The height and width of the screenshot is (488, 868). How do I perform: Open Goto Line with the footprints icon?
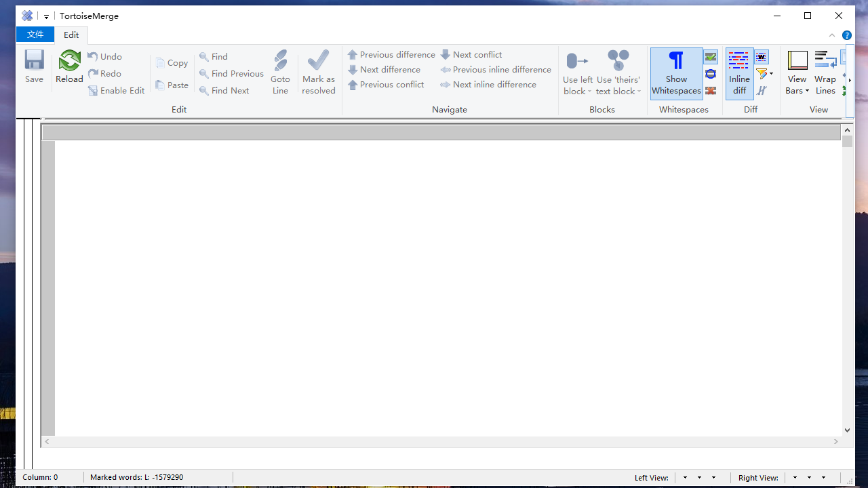click(x=280, y=61)
